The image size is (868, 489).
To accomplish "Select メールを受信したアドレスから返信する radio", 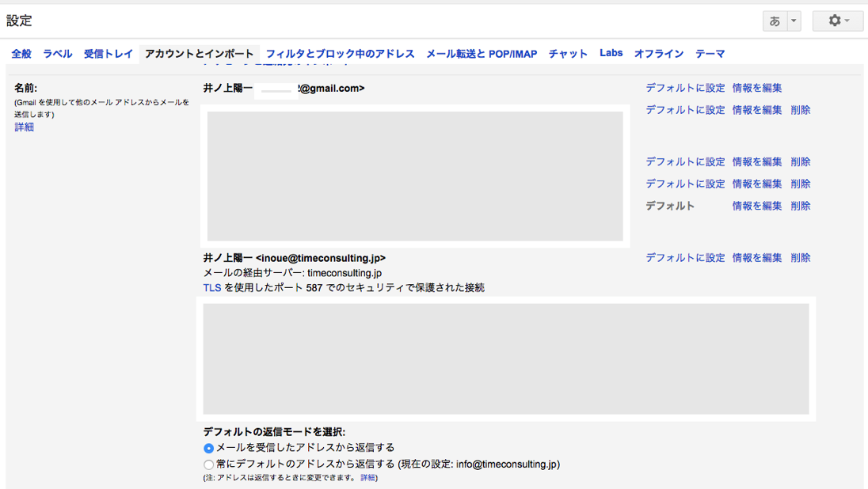I will 209,448.
